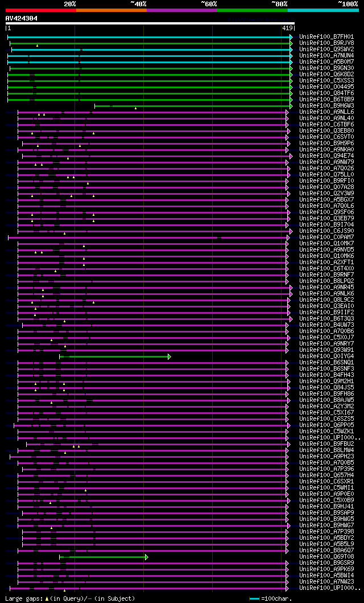The height and width of the screenshot is (603, 364).
Task: Select the UniRef100_B9GSR9 label
Action: coord(327,563)
